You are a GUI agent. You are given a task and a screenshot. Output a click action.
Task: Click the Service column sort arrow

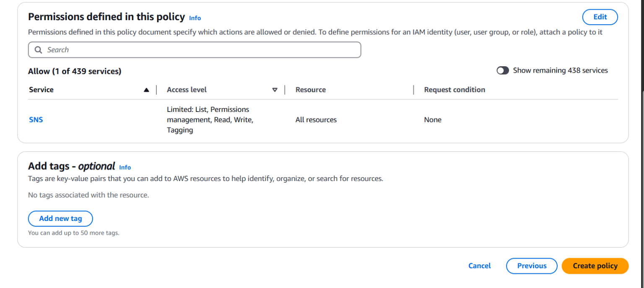(x=146, y=89)
